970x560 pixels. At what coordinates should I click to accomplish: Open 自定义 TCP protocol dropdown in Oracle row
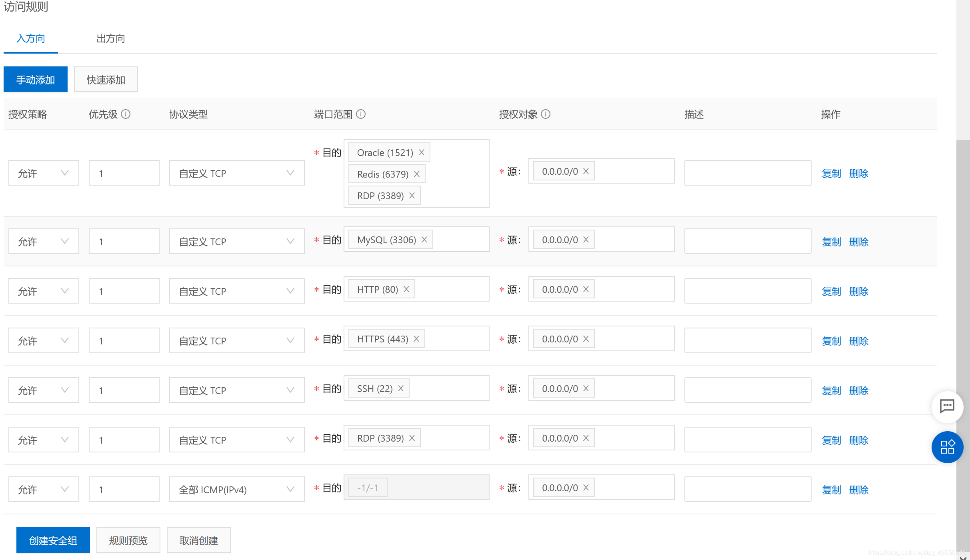237,173
